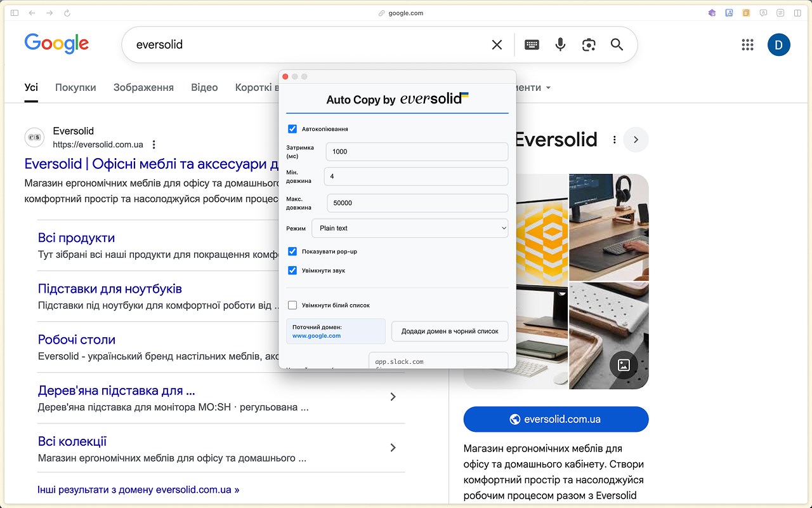This screenshot has width=812, height=508.
Task: Open Інші результати з домену eversolid.com.ua link
Action: click(138, 490)
